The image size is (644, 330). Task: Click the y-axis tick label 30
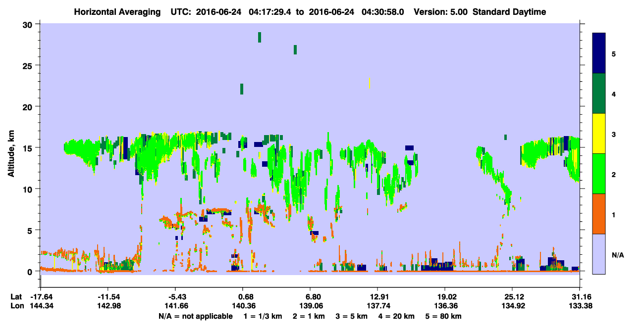coord(29,25)
